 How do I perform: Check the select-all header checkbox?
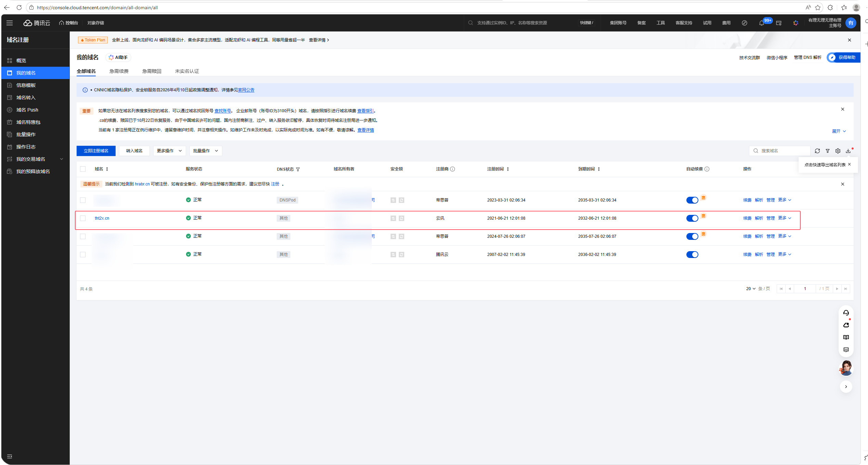(83, 169)
